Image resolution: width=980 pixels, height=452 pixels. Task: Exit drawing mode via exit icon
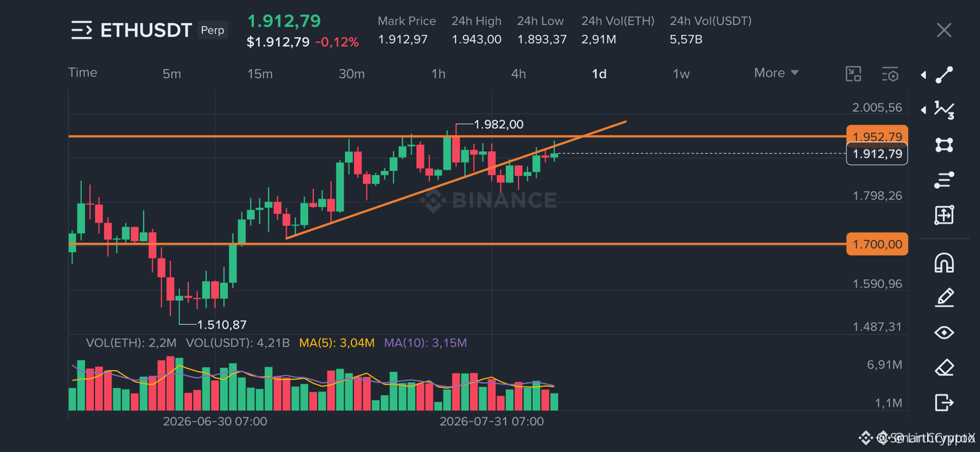(x=944, y=402)
